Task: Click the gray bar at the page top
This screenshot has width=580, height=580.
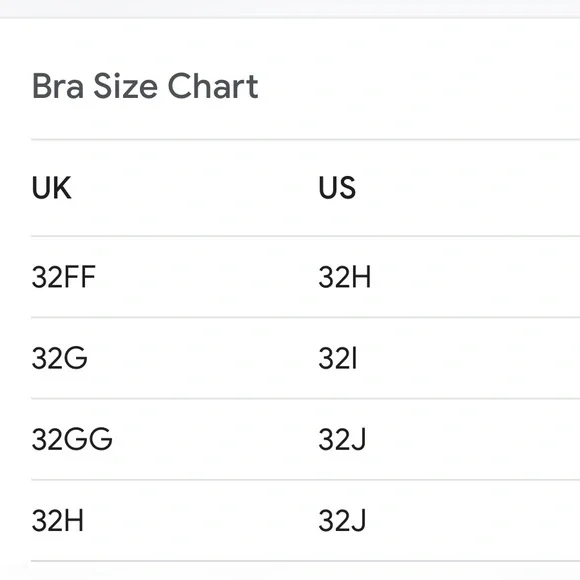Action: [x=290, y=9]
